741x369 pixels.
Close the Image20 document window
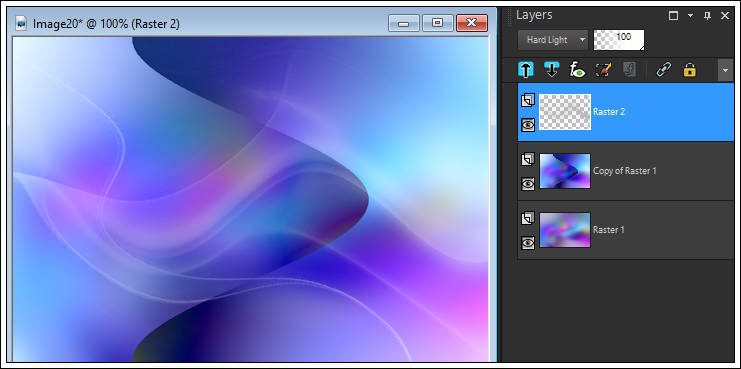[472, 23]
